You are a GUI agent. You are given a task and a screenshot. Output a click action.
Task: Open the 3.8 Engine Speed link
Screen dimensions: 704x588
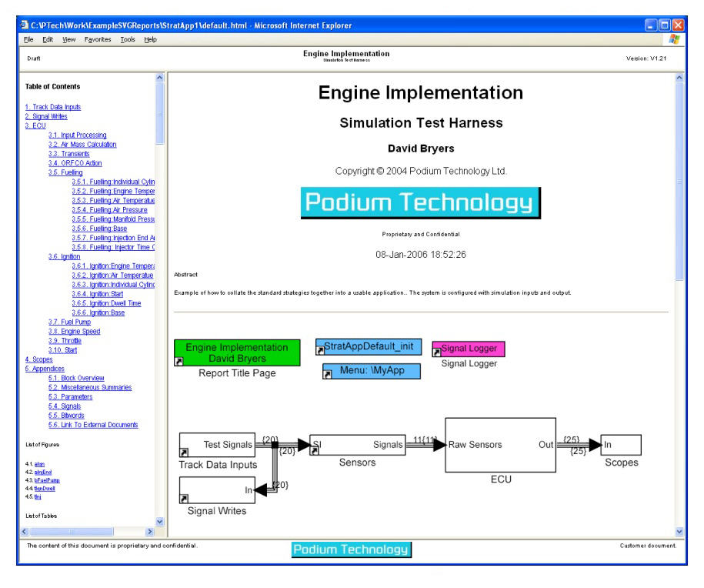[x=74, y=332]
